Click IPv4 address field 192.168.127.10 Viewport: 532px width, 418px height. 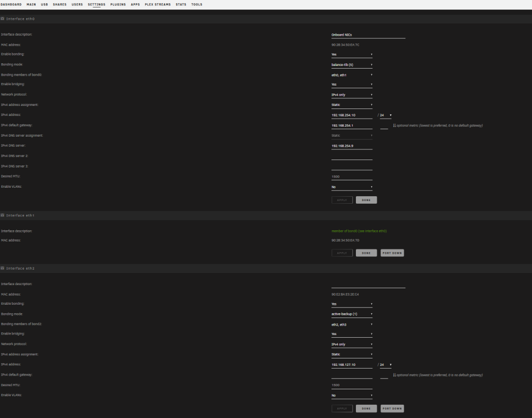352,365
